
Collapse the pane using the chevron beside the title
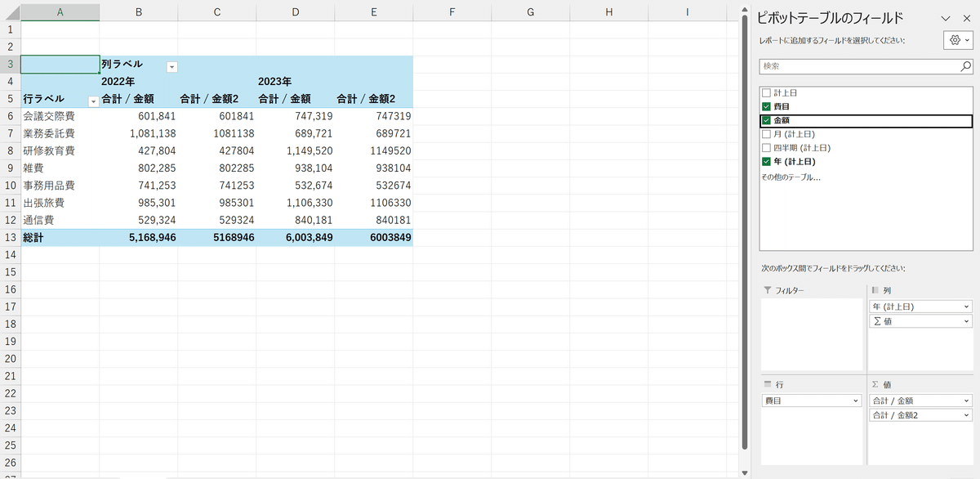[946, 17]
